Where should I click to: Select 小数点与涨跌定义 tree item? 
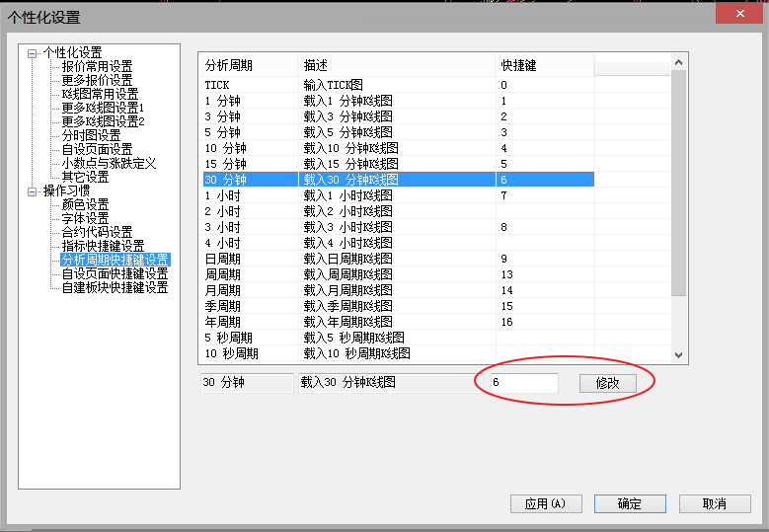109,163
